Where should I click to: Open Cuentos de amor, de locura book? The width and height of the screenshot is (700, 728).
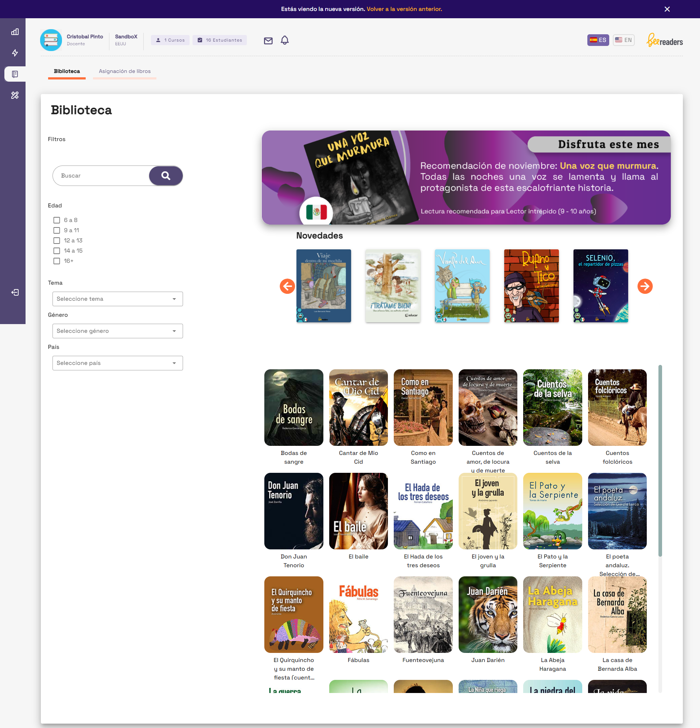tap(488, 408)
